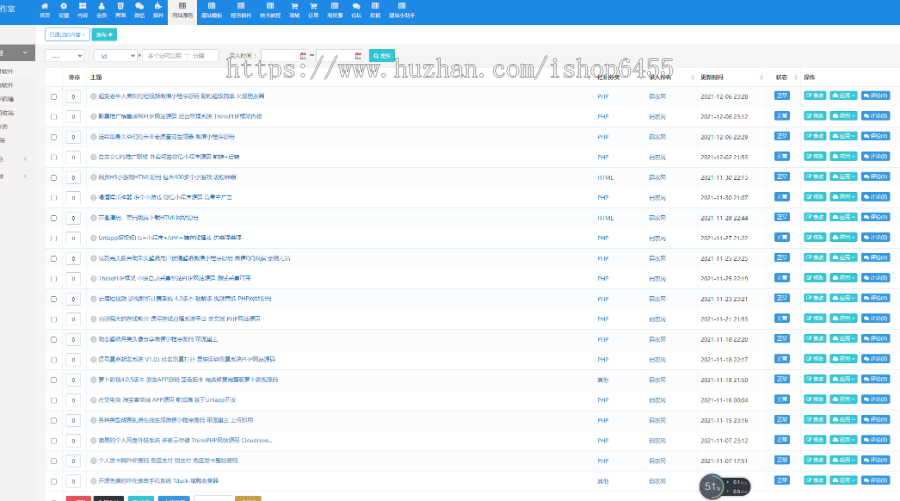Click the edit icon button for 2021-12-06 23:20 row

pos(814,96)
